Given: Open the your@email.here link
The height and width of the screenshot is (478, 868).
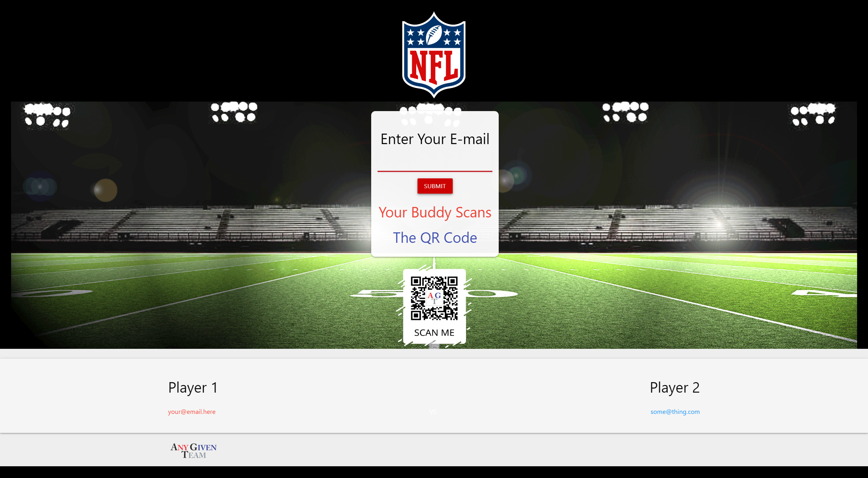Looking at the screenshot, I should pos(191,411).
